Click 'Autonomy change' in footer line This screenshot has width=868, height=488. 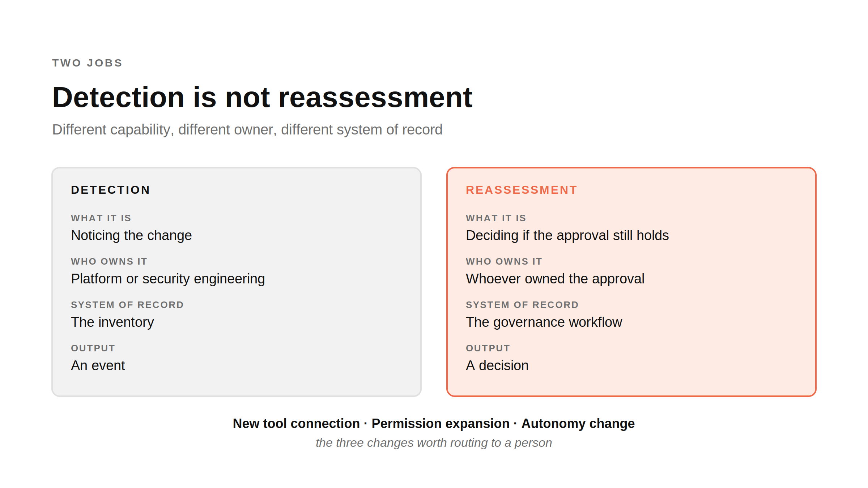[x=578, y=424]
